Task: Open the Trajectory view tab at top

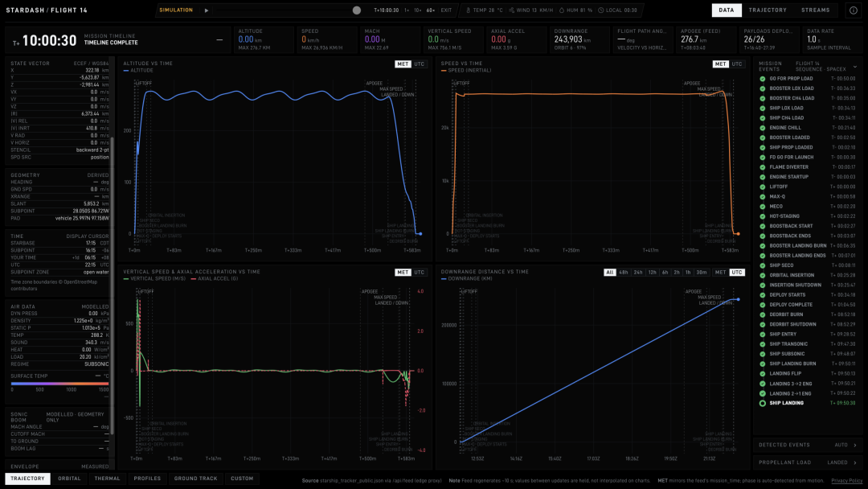Action: click(768, 10)
